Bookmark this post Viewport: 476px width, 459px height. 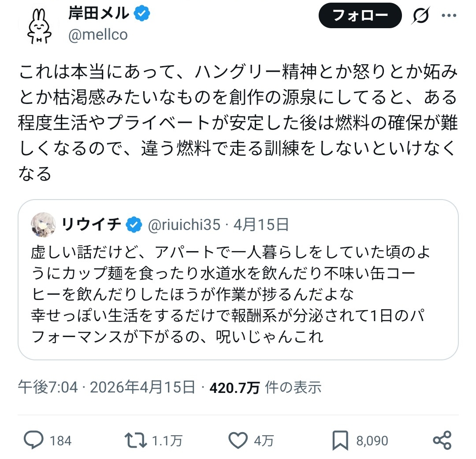coord(341,440)
